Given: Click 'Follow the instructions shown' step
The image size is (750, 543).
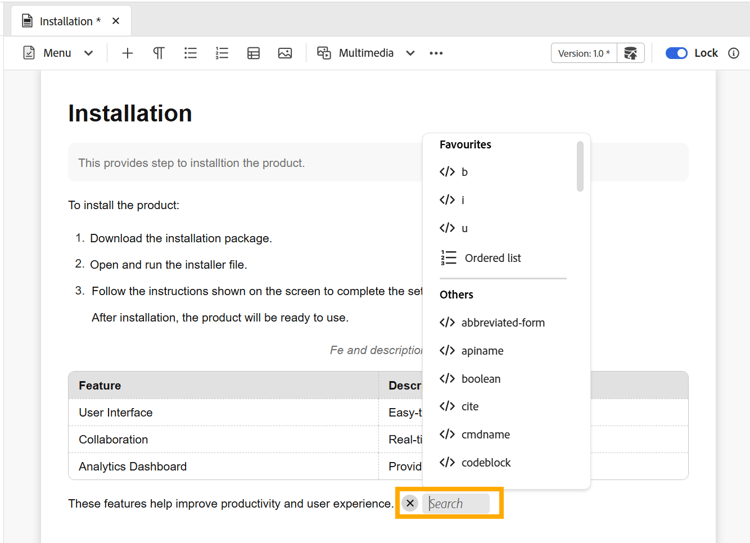Looking at the screenshot, I should [257, 291].
